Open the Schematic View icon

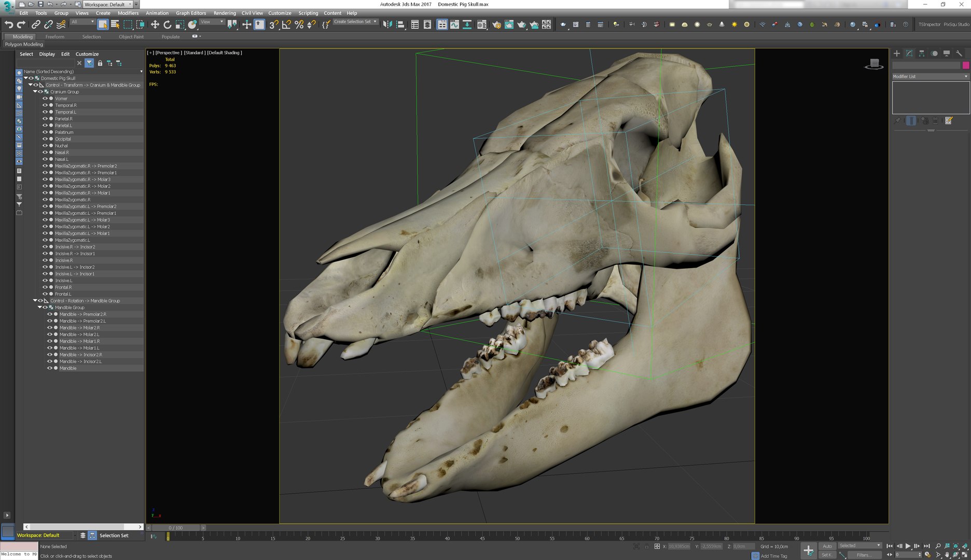[x=467, y=24]
